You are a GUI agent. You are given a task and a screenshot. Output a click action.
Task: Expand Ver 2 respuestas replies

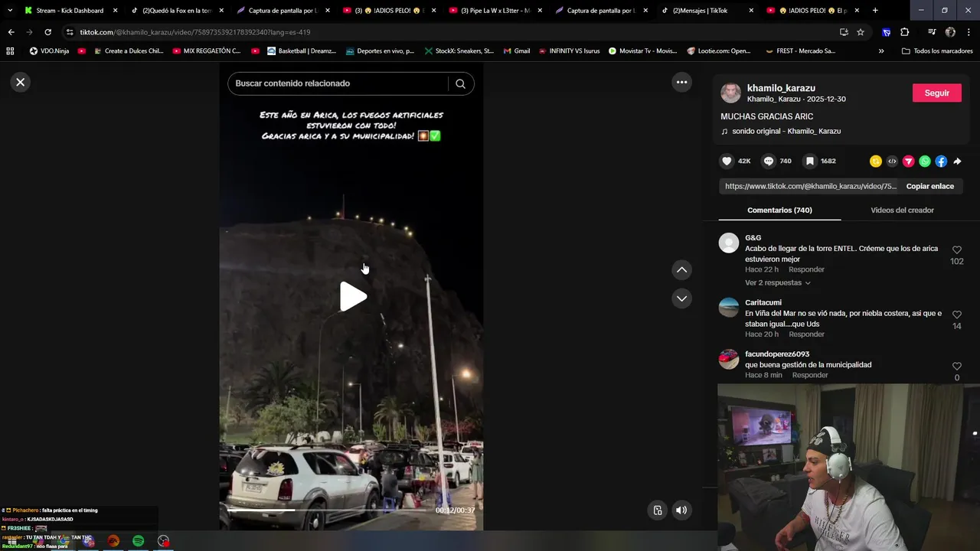[777, 283]
